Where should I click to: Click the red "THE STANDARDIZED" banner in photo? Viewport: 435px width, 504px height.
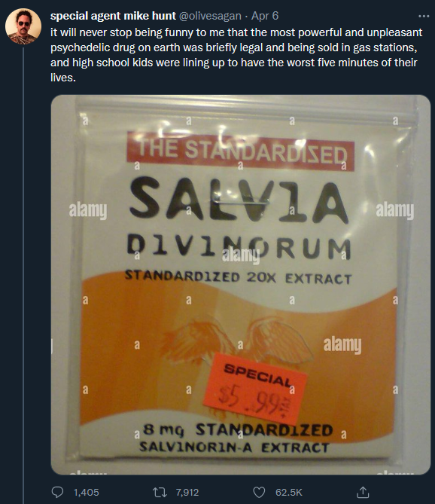click(x=240, y=151)
